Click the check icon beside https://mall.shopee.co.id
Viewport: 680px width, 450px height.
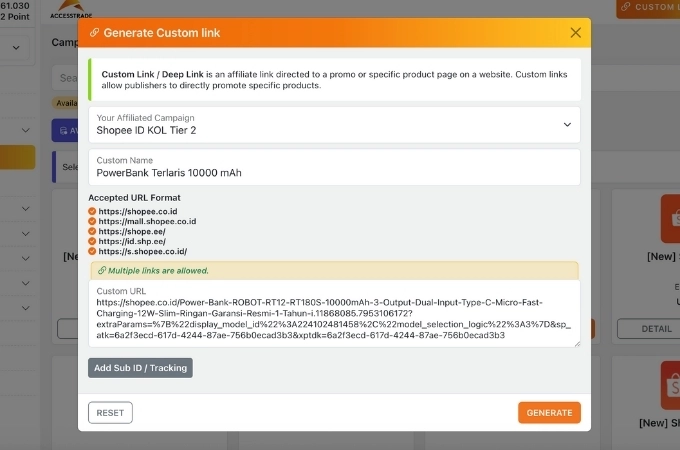pyautogui.click(x=92, y=221)
